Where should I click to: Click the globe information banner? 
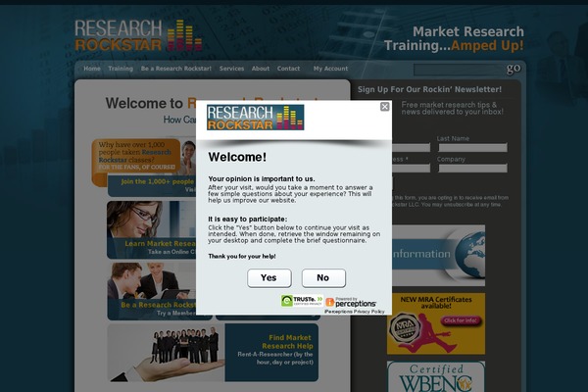click(438, 256)
